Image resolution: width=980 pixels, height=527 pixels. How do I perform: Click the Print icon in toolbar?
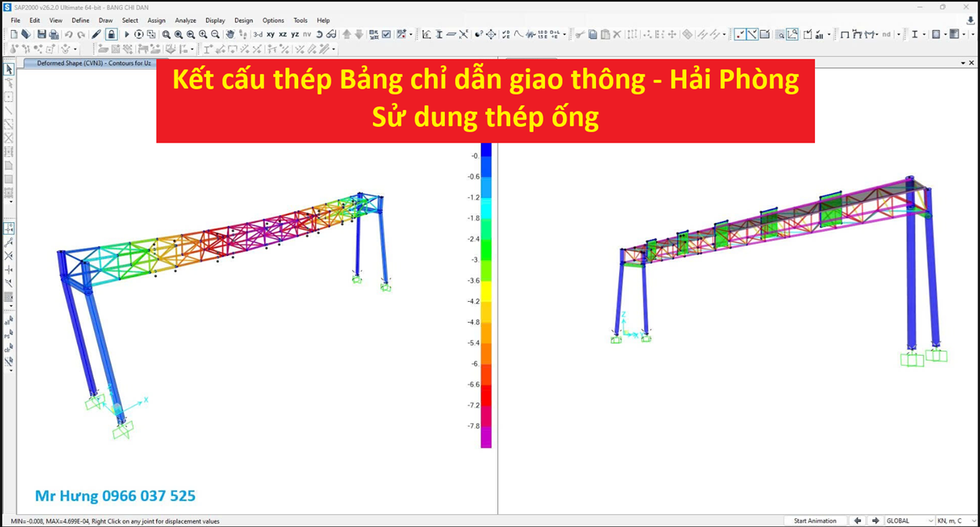[x=54, y=34]
